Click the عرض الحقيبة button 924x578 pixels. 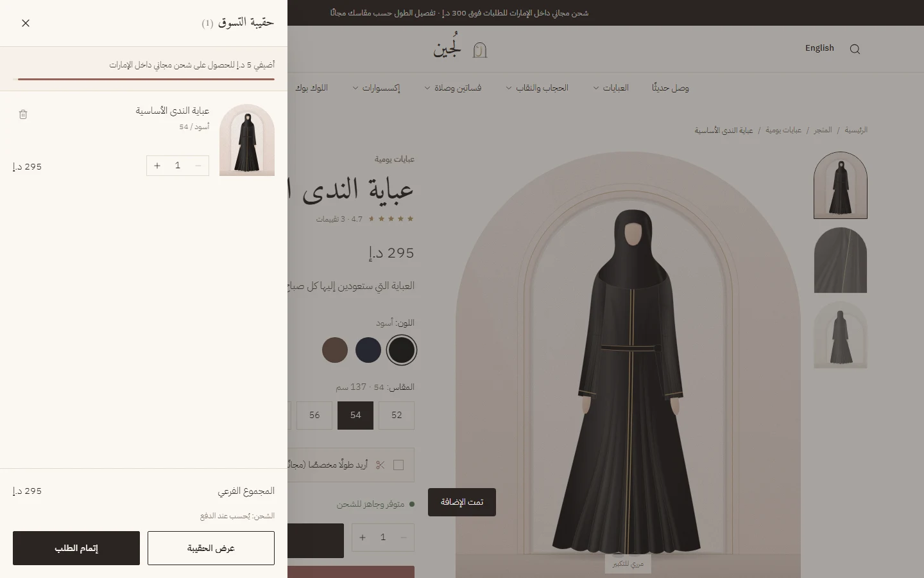(211, 548)
